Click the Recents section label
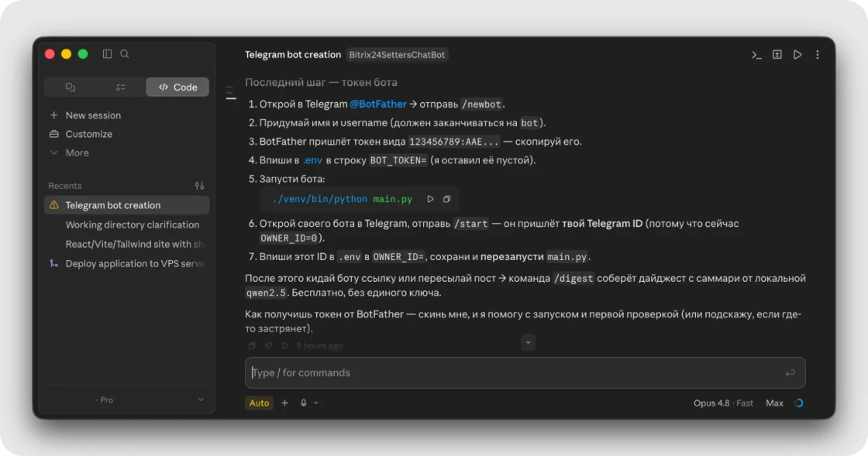 point(65,186)
